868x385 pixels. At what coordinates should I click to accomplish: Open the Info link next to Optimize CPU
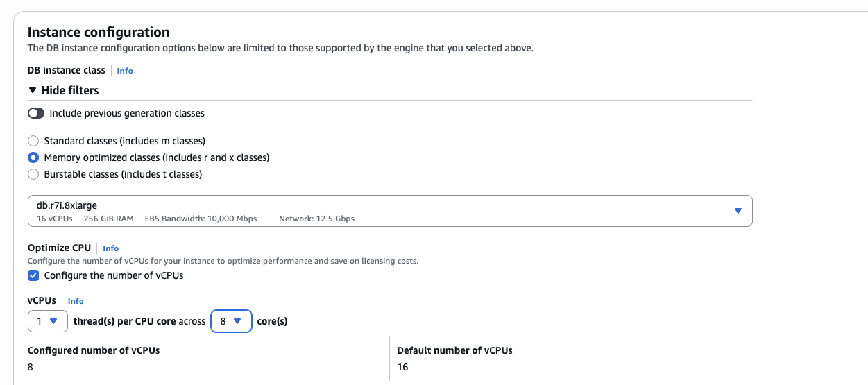click(x=111, y=248)
